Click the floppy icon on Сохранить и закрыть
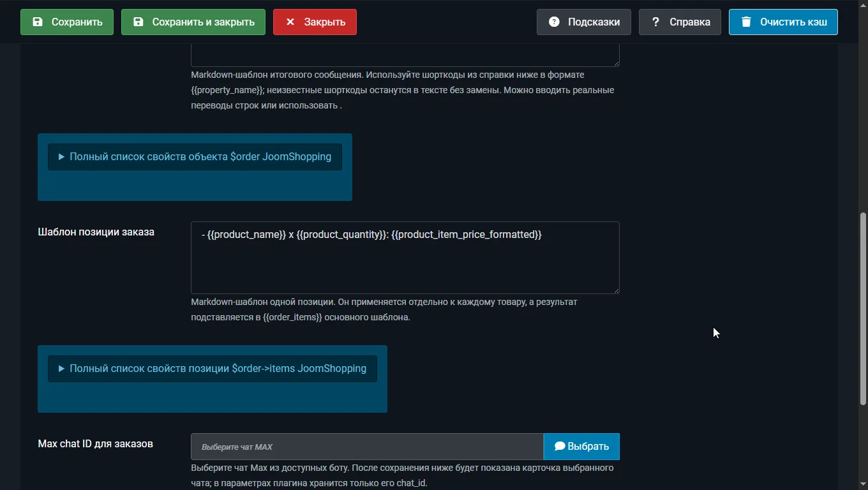The height and width of the screenshot is (490, 868). coord(138,22)
